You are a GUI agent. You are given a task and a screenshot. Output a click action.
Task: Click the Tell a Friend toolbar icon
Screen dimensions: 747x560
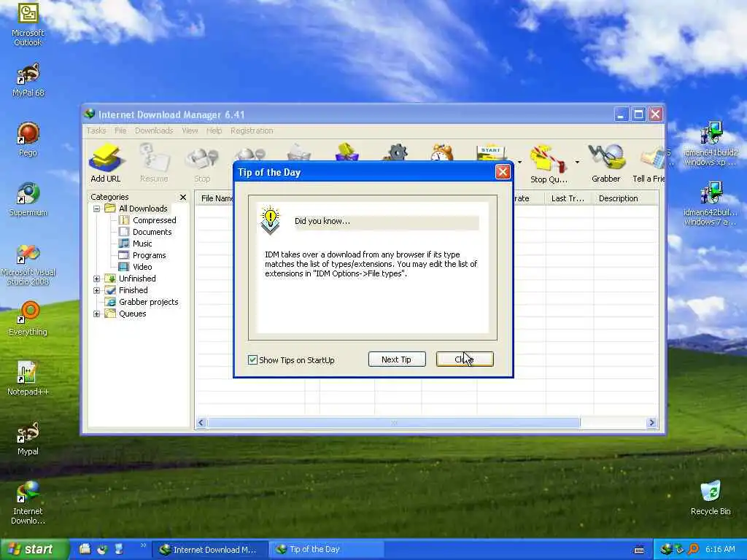pos(649,163)
